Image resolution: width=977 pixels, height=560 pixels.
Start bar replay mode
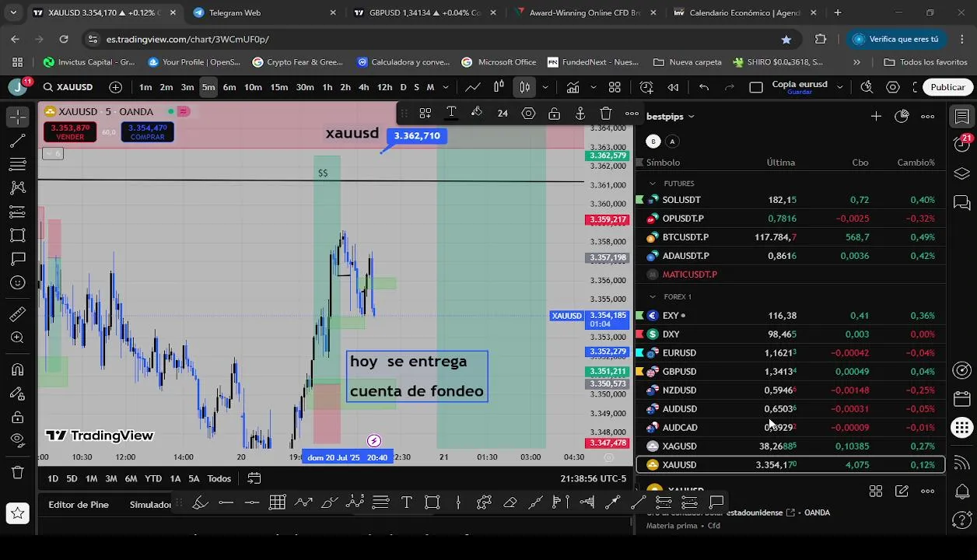[x=674, y=87]
